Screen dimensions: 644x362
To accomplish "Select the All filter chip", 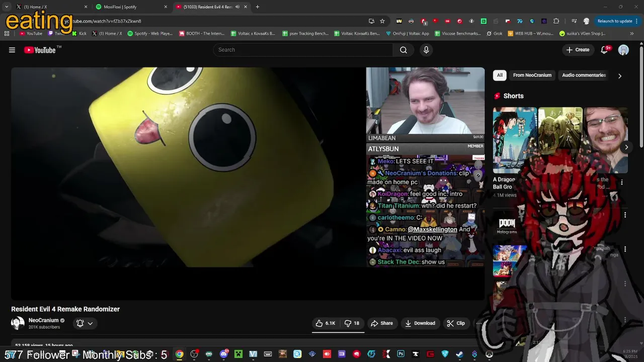I will point(500,75).
